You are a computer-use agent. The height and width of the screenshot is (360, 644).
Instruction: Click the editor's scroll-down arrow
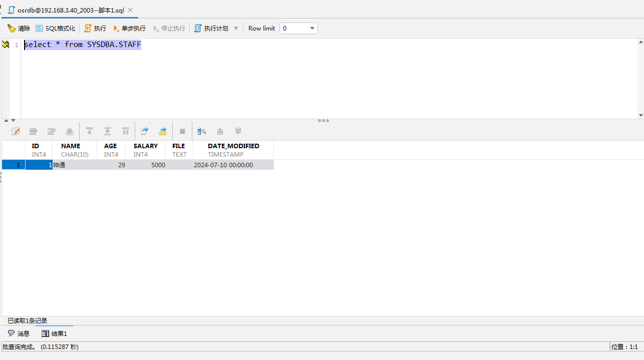(640, 115)
